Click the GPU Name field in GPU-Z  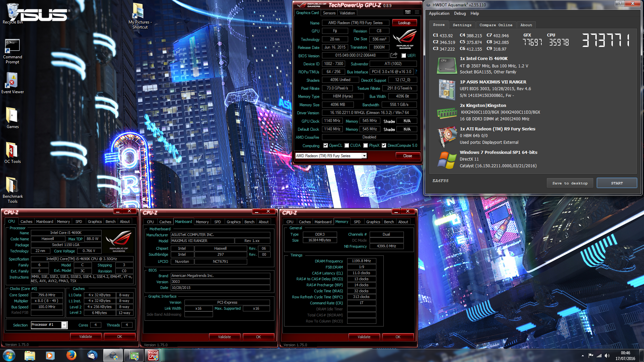click(x=356, y=23)
